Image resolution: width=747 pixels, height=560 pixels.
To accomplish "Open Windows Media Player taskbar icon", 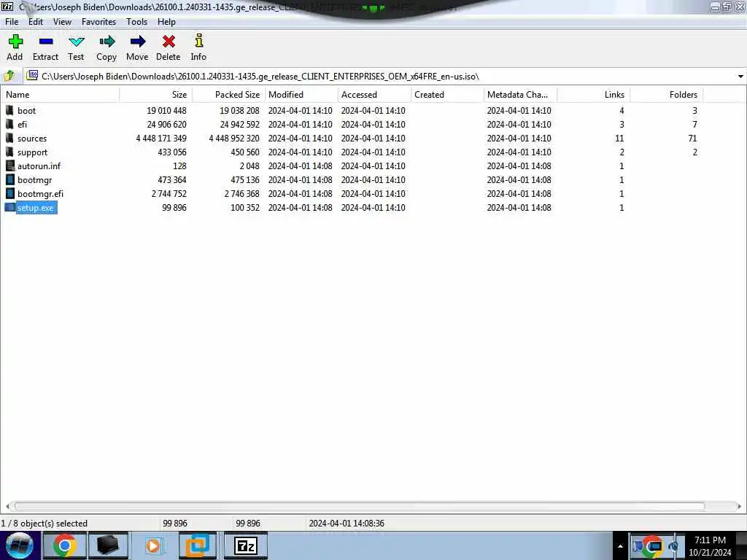I will [x=153, y=545].
